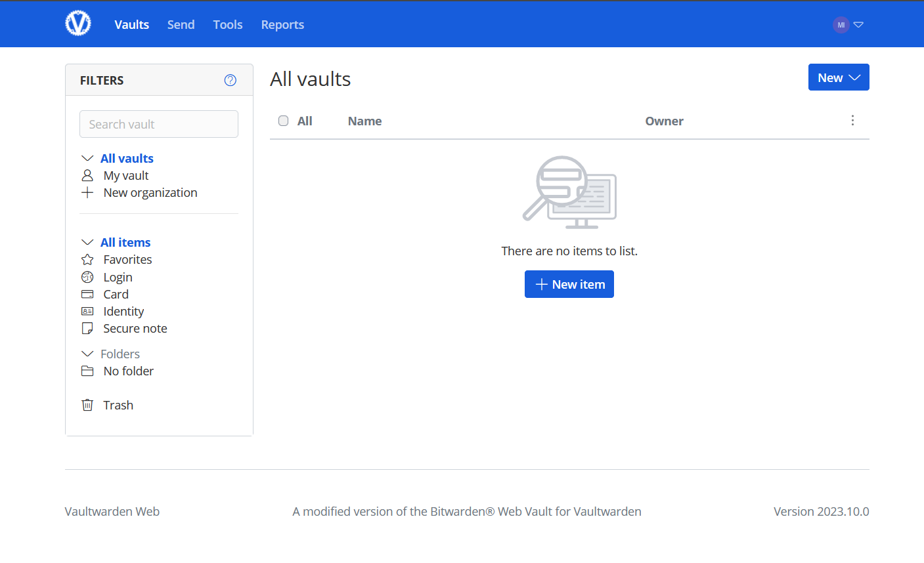This screenshot has height=563, width=924.
Task: Open the Trash view
Action: tap(118, 405)
